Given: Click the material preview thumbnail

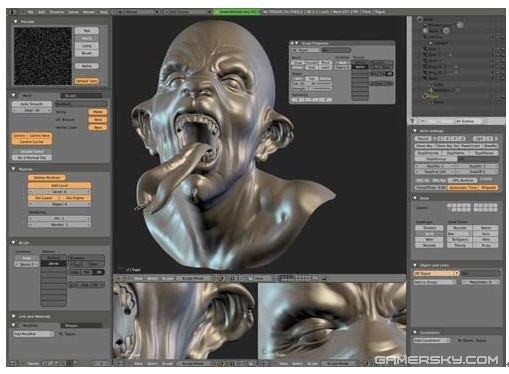Looking at the screenshot, I should (x=43, y=56).
